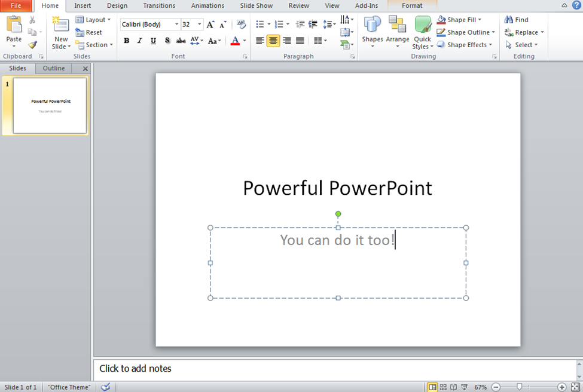Open Font dialog box launcher
583x392 pixels.
(x=245, y=57)
